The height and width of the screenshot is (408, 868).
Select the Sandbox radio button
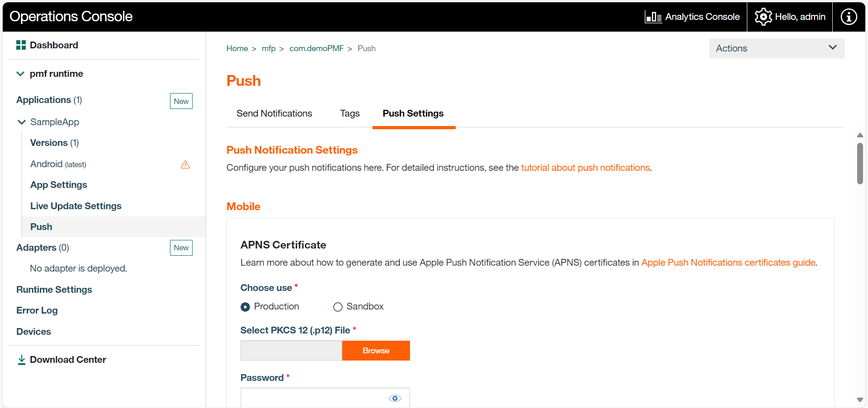click(338, 307)
